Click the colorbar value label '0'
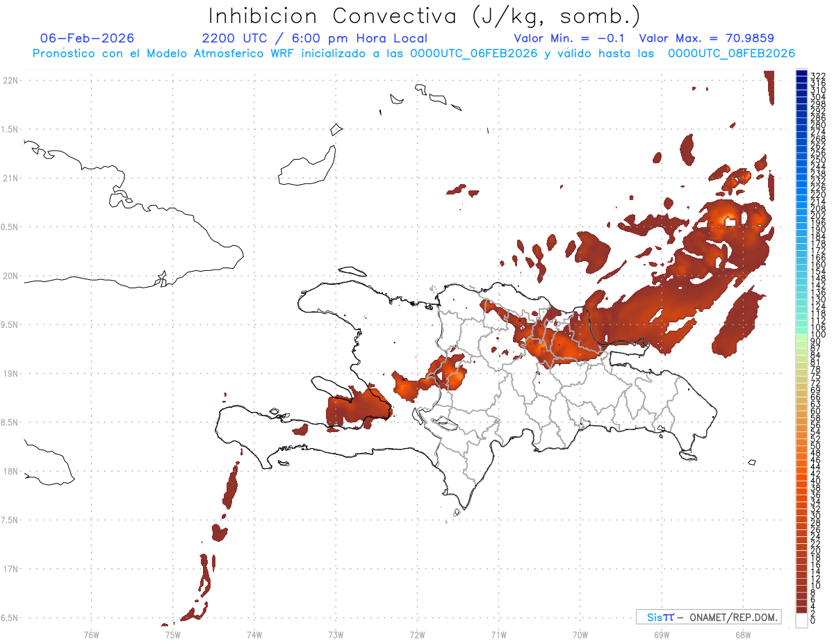The width and height of the screenshot is (834, 644). [x=814, y=620]
